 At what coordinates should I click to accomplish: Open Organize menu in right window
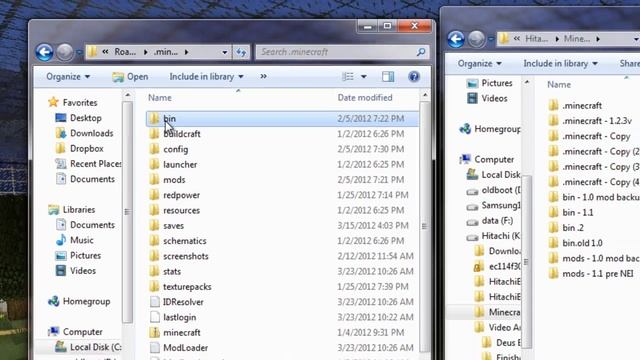pos(480,64)
